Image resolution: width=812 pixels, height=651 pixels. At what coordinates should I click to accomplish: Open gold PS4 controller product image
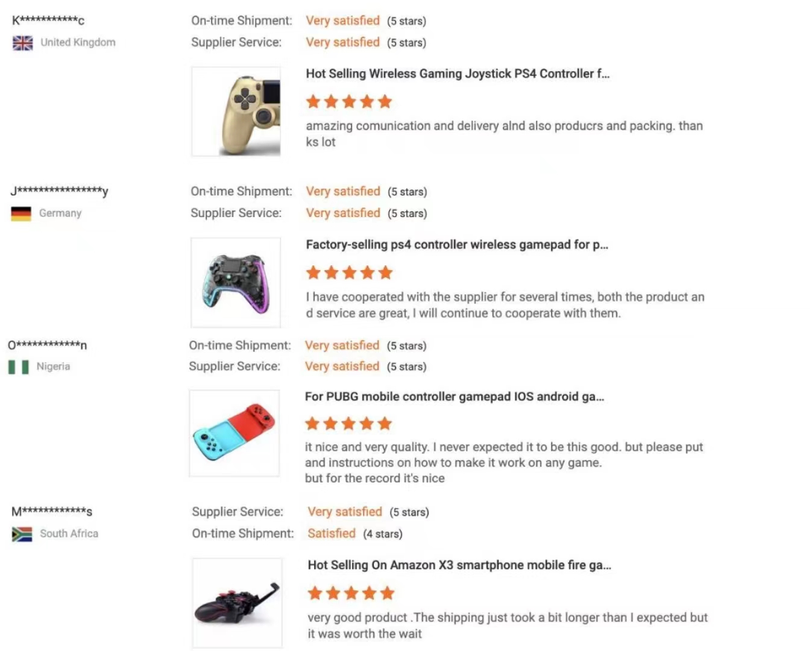tap(236, 112)
